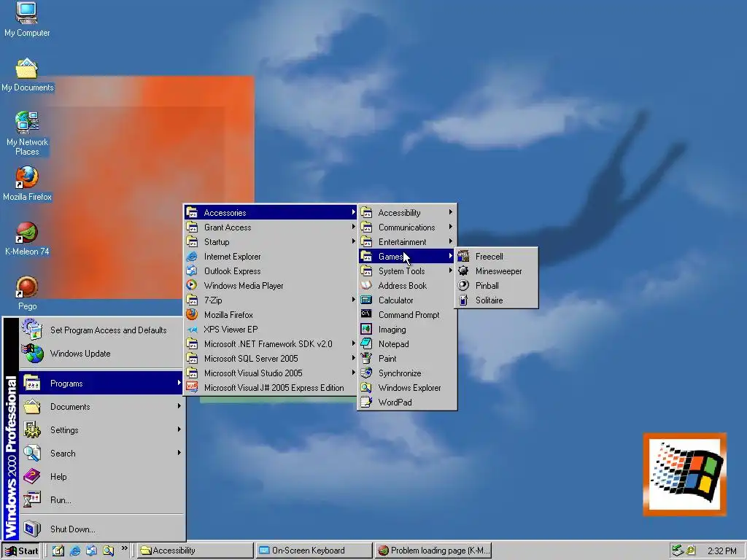Viewport: 747px width, 560px height.
Task: Click Show Desktop quick launch icon
Action: [x=58, y=551]
